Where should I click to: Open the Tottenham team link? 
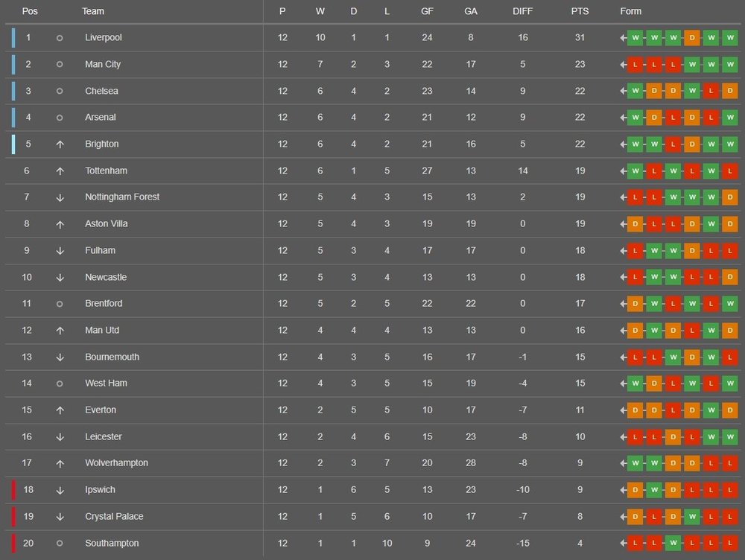[x=106, y=171]
